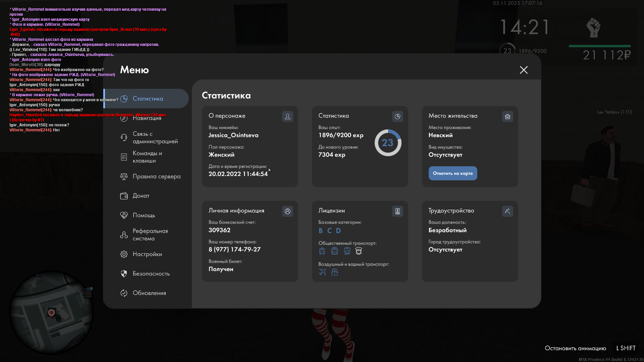This screenshot has width=644, height=362.
Task: Open the Навигация menu section
Action: point(147,118)
